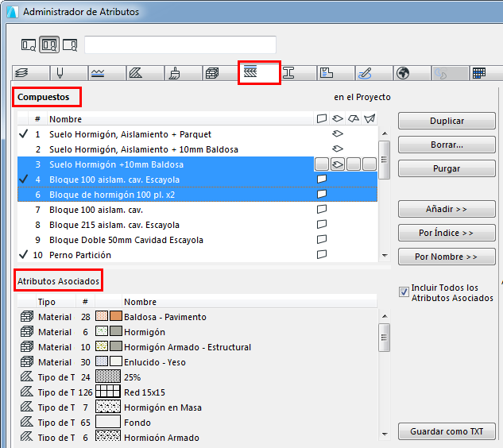Select the Fondo fill type row
Screen dimensions: 503x448
coord(197,423)
